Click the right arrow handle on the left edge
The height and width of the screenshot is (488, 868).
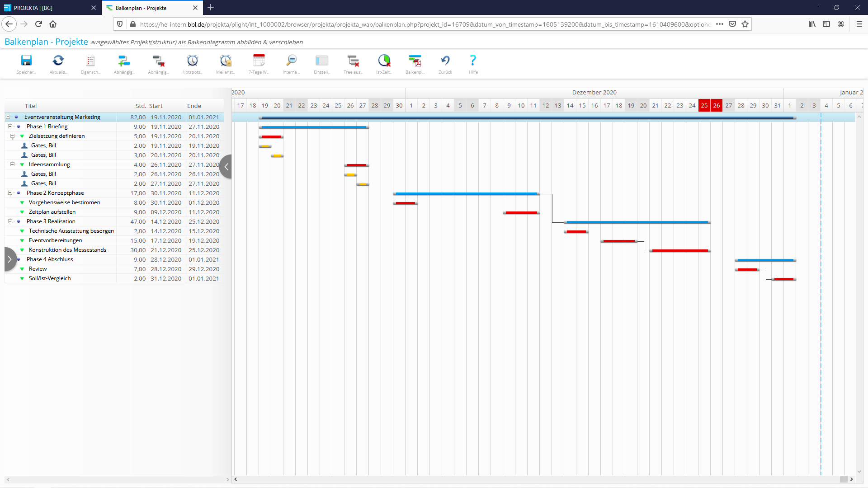pos(9,259)
